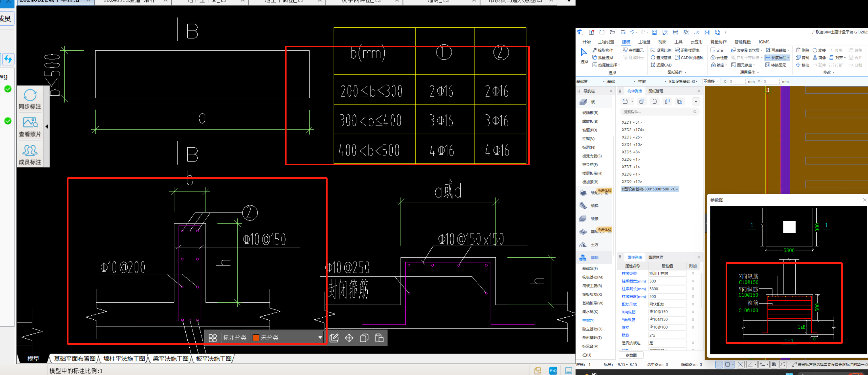Switch to 图纸管理 tab
Screen dimensions: 868x375
coord(656,91)
